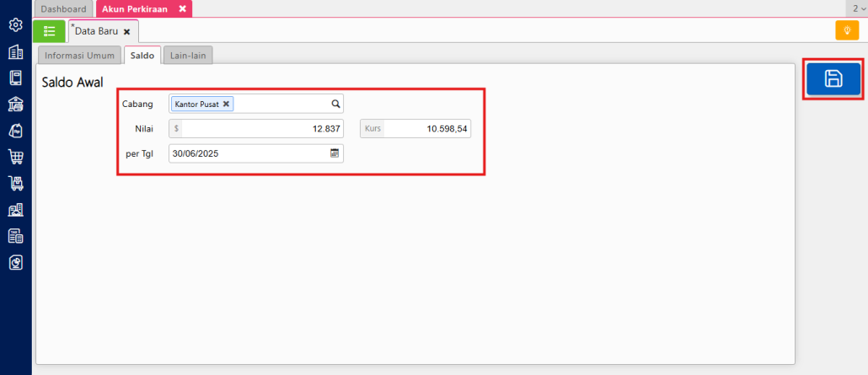
Task: Open the settings gear in sidebar
Action: click(15, 25)
